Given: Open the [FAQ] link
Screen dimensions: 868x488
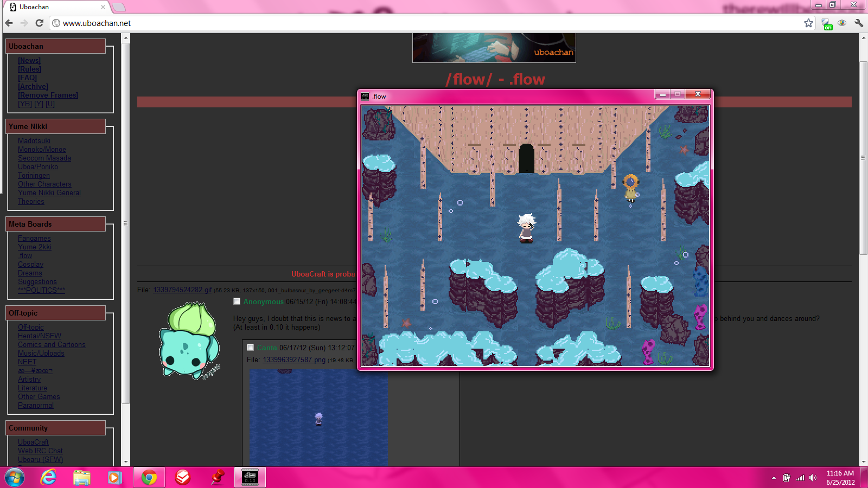Looking at the screenshot, I should coord(28,78).
